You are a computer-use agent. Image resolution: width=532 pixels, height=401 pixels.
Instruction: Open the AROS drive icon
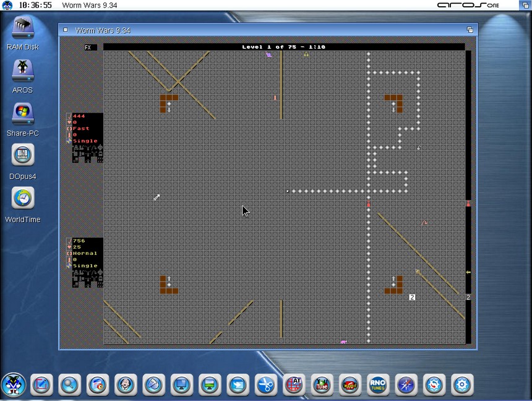click(23, 72)
